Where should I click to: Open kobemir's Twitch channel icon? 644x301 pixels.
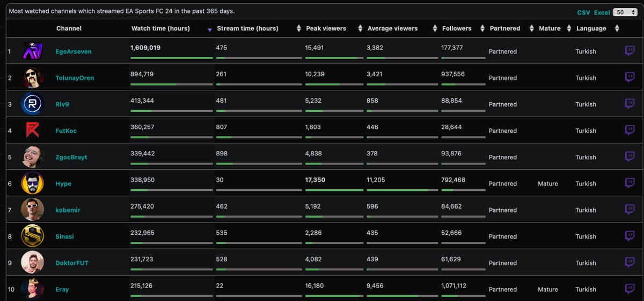click(630, 210)
